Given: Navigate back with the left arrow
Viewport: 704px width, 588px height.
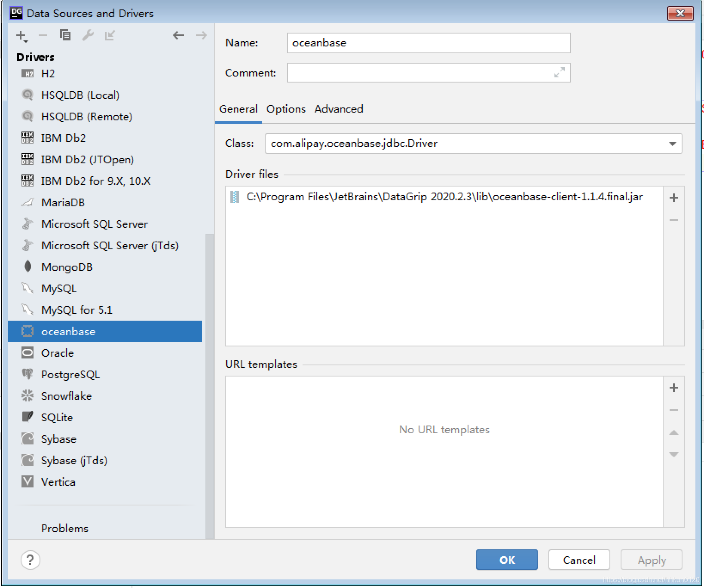Looking at the screenshot, I should click(x=178, y=35).
